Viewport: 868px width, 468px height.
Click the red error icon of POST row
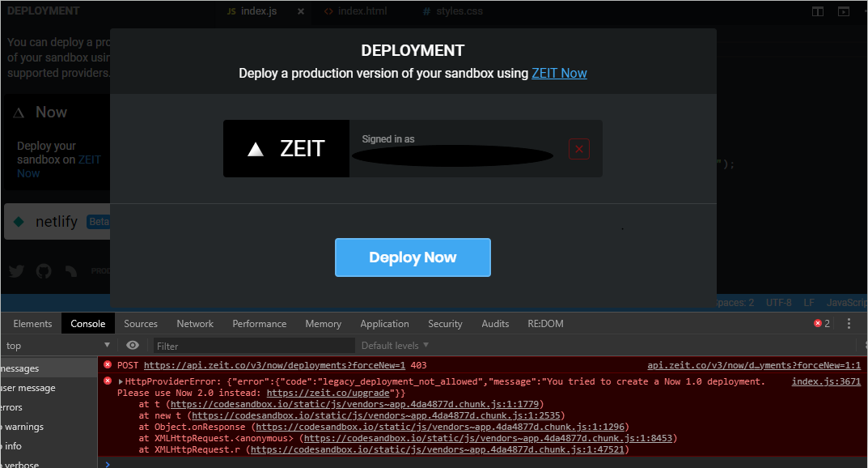(x=108, y=365)
